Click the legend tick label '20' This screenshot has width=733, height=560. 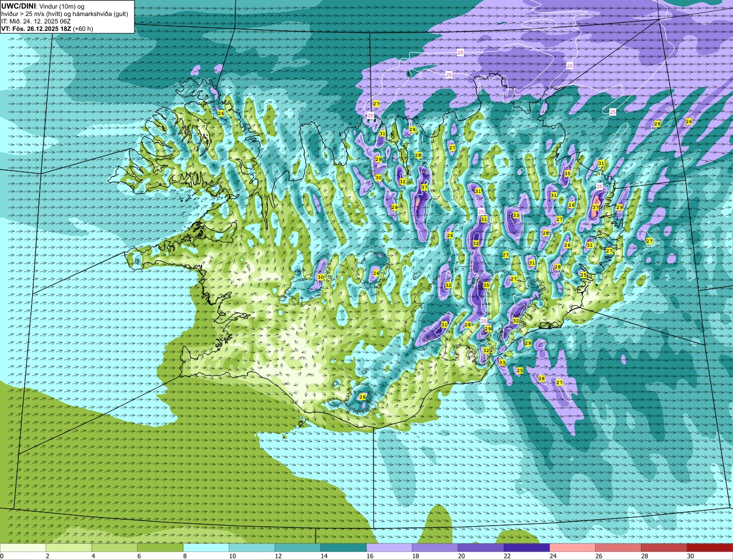[x=462, y=556]
